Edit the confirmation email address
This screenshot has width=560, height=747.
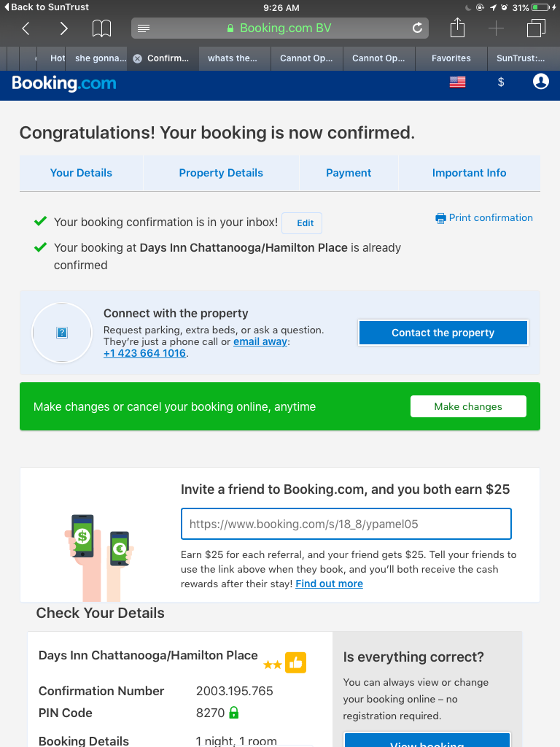point(305,223)
